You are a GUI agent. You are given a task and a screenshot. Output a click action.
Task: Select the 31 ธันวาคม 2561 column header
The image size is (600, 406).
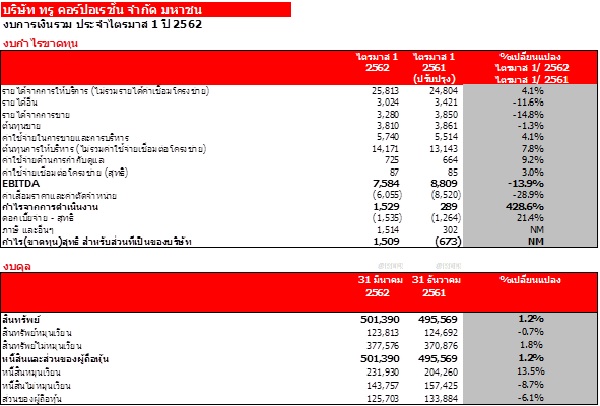coord(436,286)
